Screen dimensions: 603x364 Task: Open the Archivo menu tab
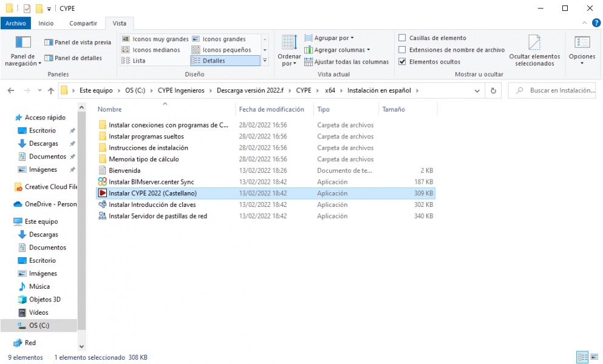(16, 23)
